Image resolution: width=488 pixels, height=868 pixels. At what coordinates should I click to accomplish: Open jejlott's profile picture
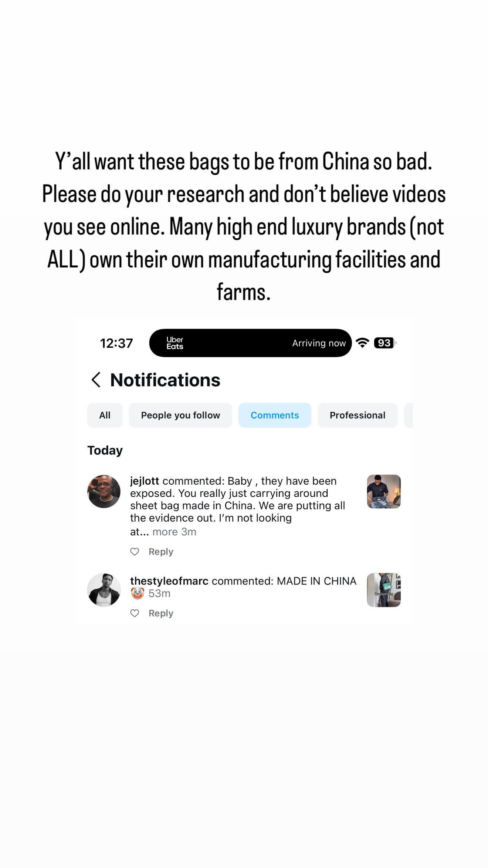click(x=104, y=491)
